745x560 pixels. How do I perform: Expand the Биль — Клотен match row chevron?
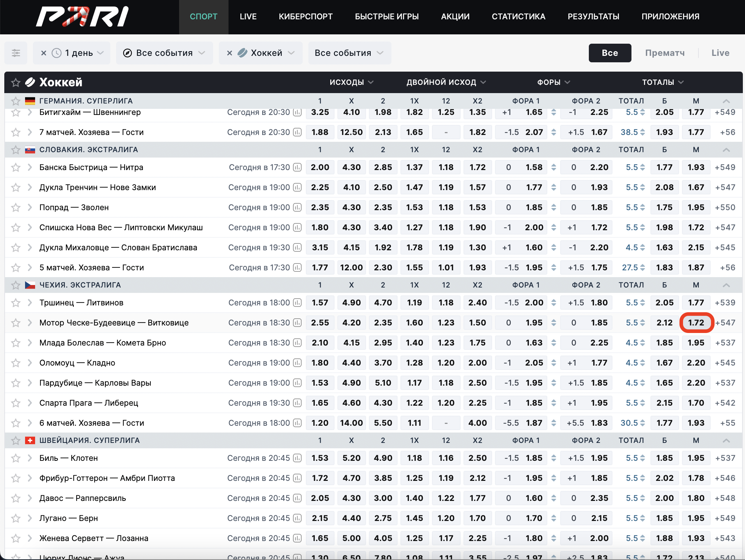30,458
